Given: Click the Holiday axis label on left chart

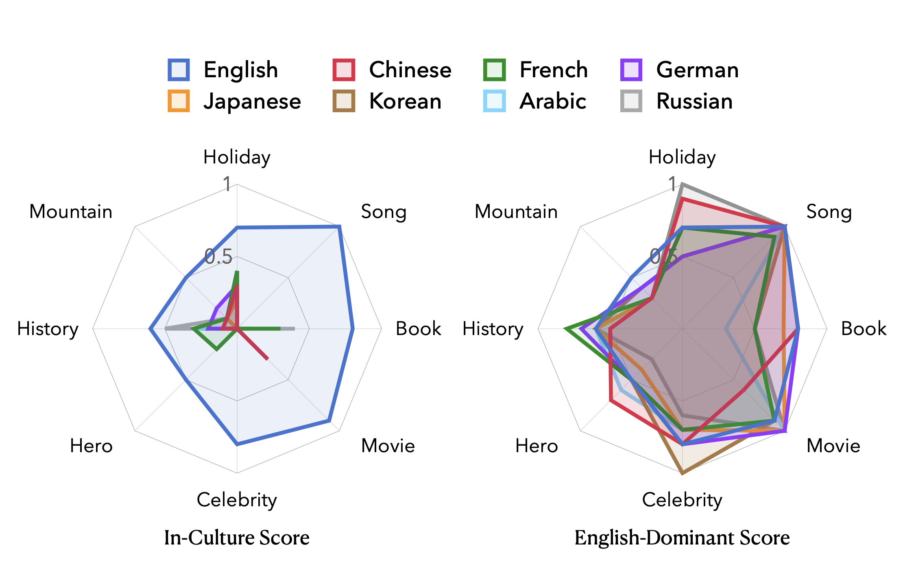Looking at the screenshot, I should coord(237,158).
